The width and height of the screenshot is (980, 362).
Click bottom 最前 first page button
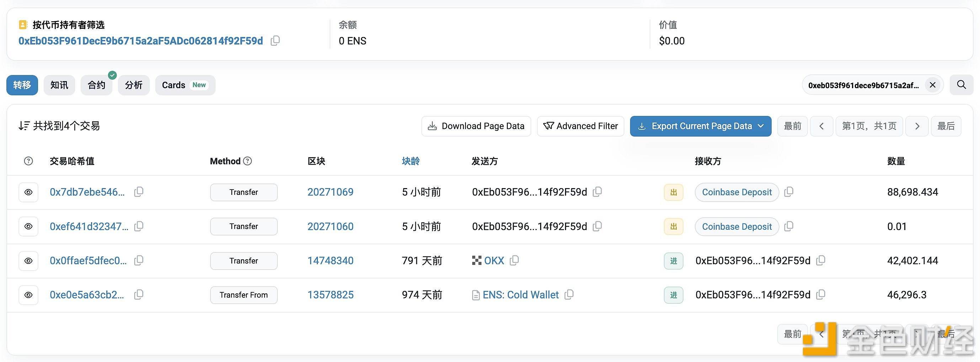click(x=793, y=334)
